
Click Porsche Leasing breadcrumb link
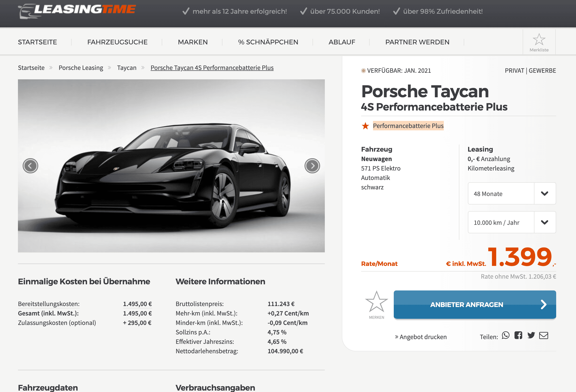pyautogui.click(x=81, y=68)
